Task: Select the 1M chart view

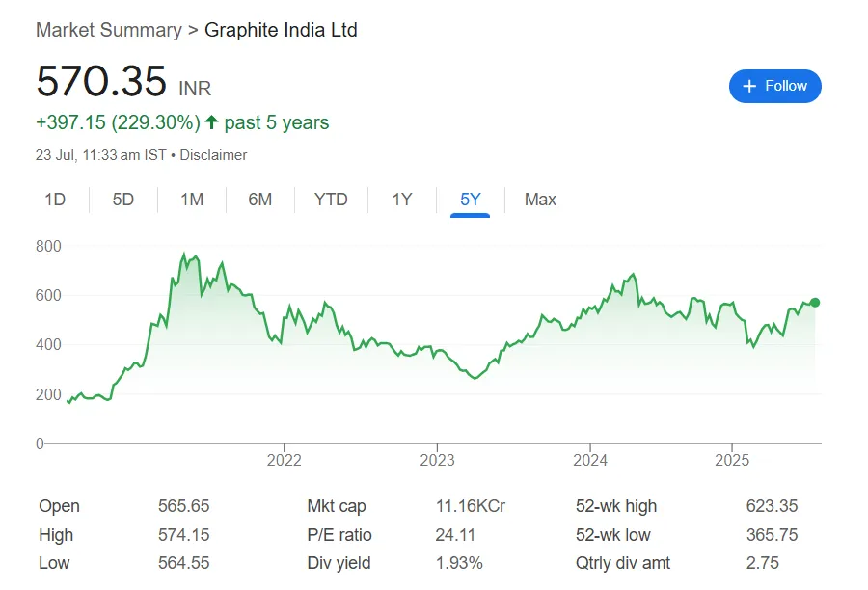Action: click(x=192, y=200)
